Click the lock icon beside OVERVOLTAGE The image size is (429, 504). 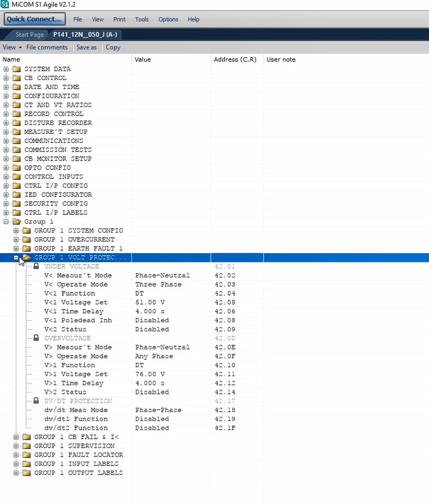(x=36, y=338)
